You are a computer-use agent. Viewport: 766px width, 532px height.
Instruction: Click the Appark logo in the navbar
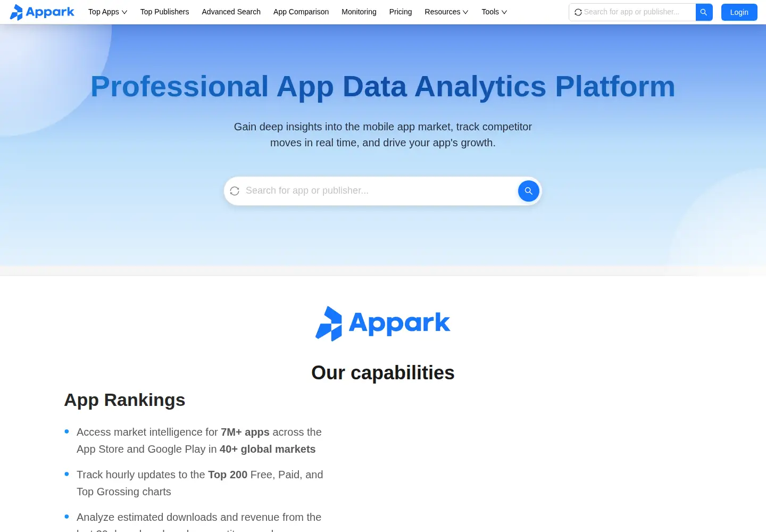pyautogui.click(x=42, y=12)
